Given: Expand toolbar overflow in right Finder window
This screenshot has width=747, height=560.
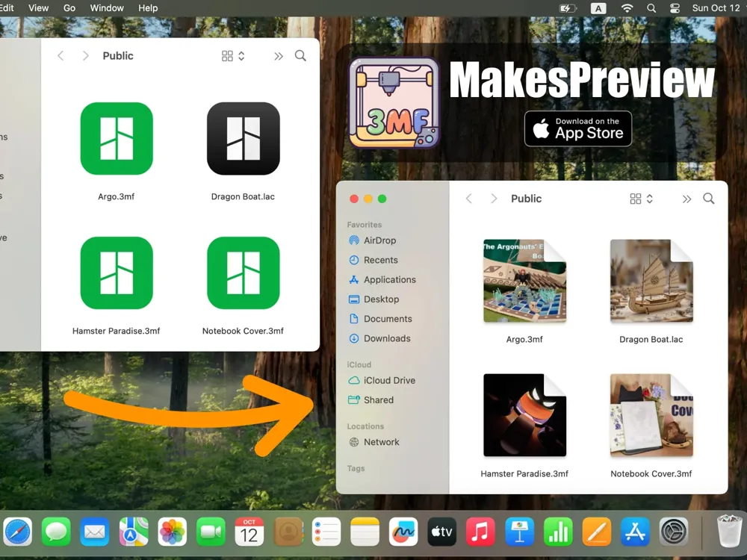Looking at the screenshot, I should (x=686, y=199).
